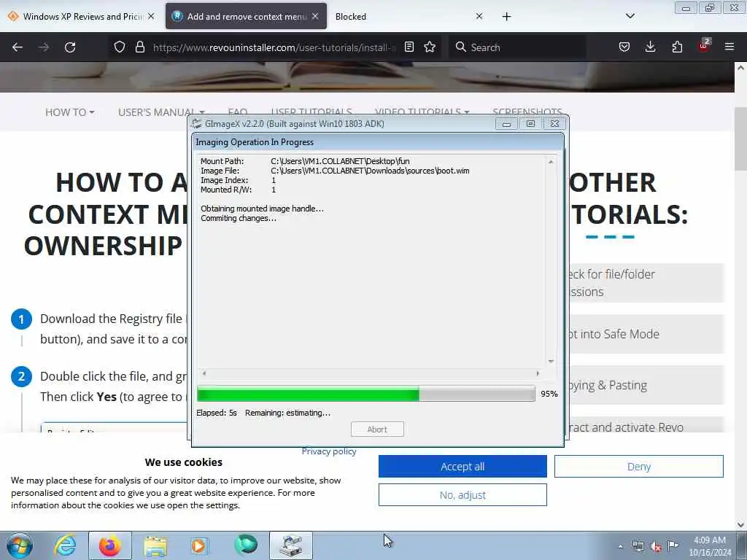The width and height of the screenshot is (747, 560).
Task: Open the VIDEO TUTORIALS dropdown
Action: (x=422, y=112)
